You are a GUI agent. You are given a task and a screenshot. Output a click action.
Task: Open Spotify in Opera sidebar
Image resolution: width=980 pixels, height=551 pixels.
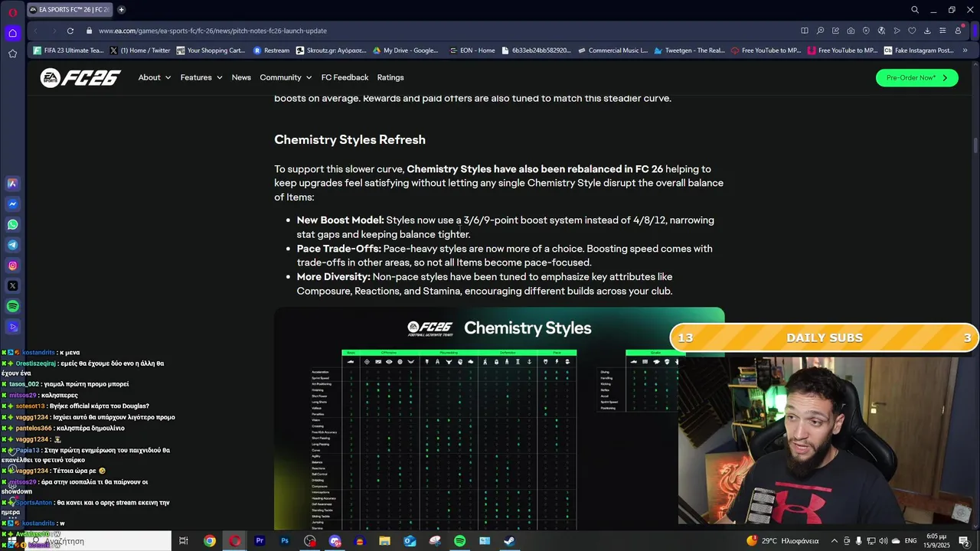(12, 306)
